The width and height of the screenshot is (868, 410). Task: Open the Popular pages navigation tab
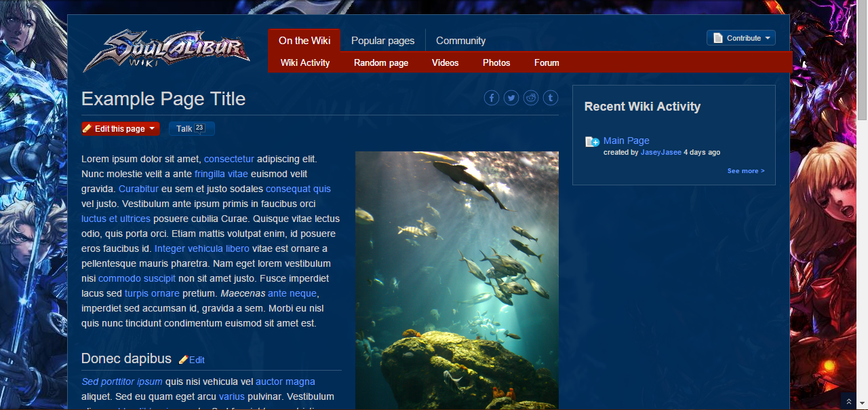[382, 41]
